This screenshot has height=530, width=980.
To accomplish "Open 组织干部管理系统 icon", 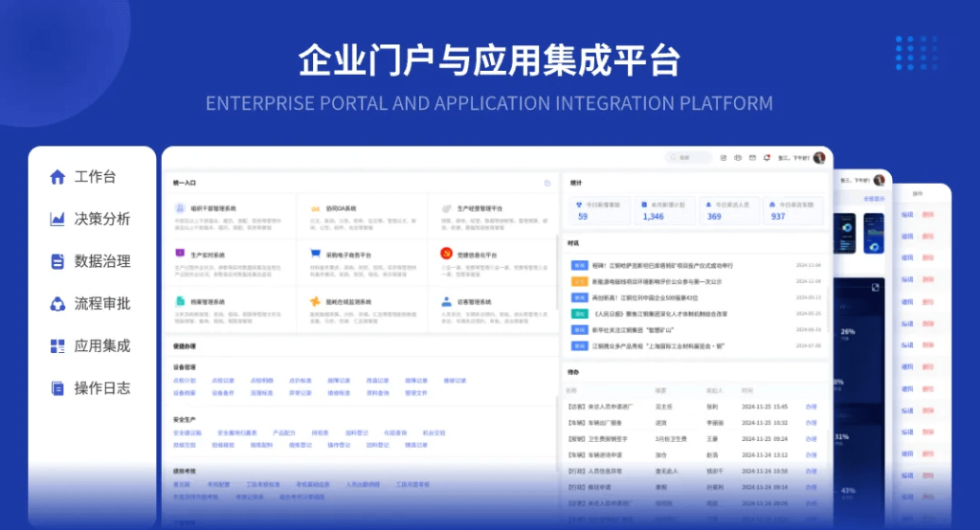I will [x=180, y=209].
